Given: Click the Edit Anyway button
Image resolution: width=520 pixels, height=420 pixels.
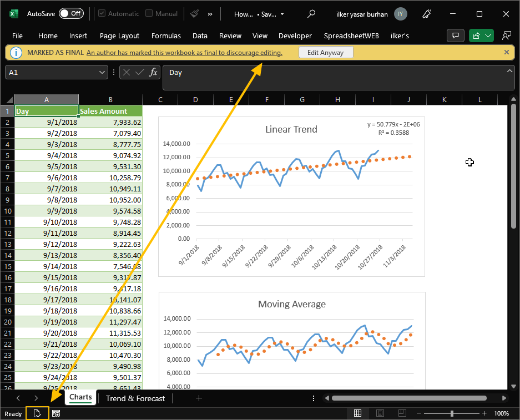Looking at the screenshot, I should pos(326,52).
